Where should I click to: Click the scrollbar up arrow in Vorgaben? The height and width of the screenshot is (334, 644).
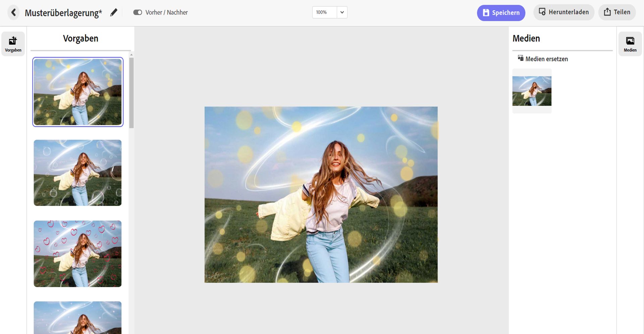(x=131, y=54)
